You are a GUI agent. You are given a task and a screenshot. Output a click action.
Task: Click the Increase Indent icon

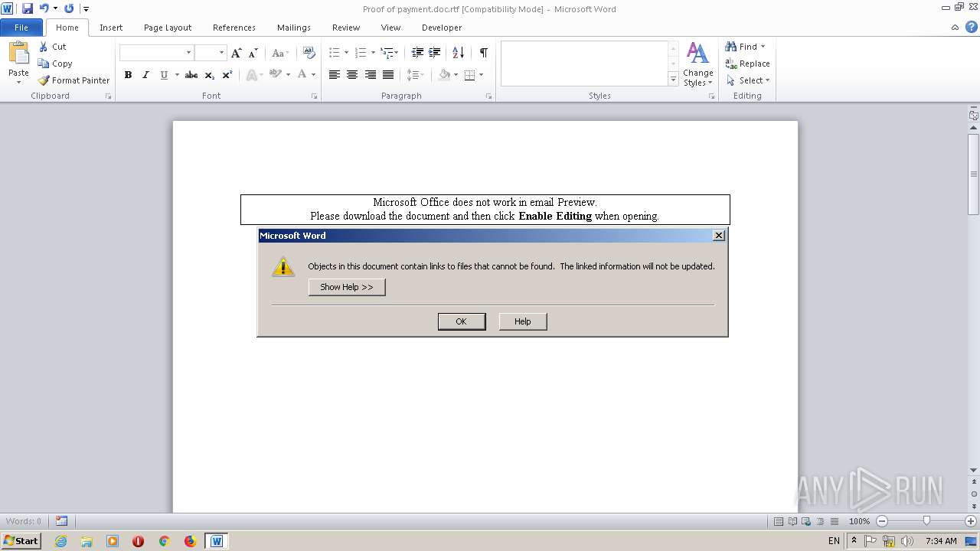point(434,53)
